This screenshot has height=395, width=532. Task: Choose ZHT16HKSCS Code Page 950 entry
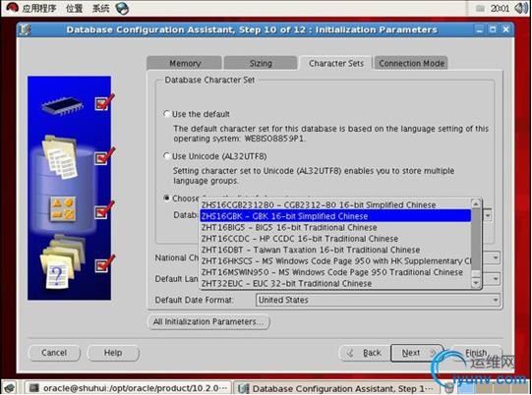(335, 260)
